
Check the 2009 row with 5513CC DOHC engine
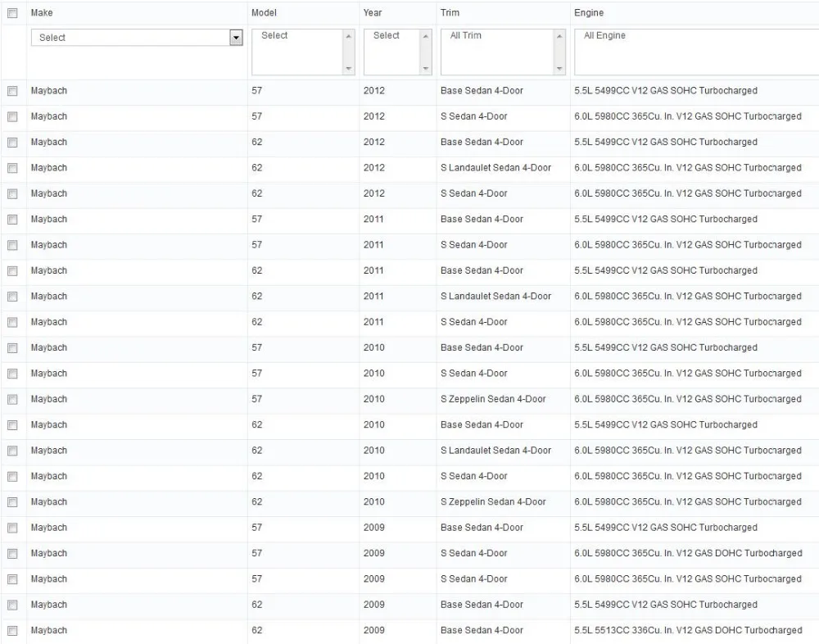[x=12, y=630]
